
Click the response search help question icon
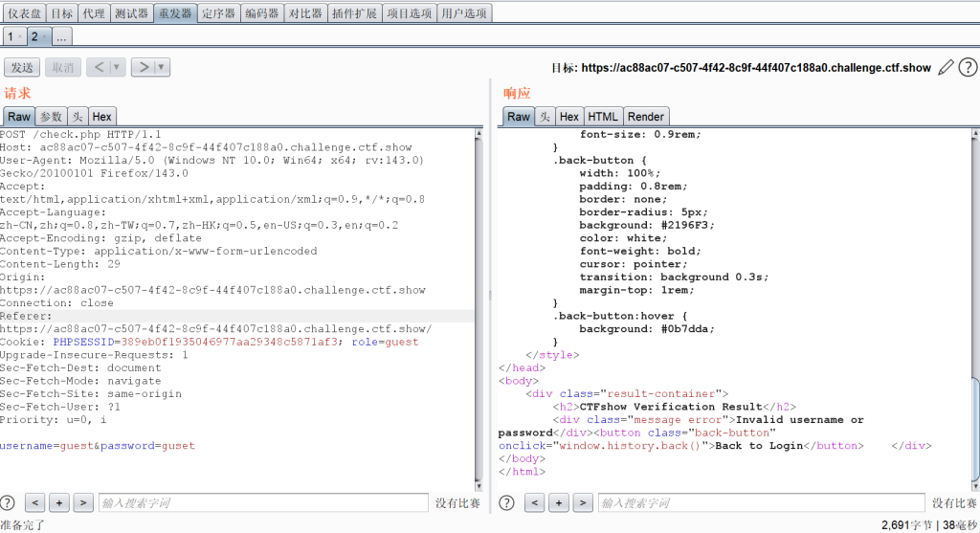coord(506,502)
